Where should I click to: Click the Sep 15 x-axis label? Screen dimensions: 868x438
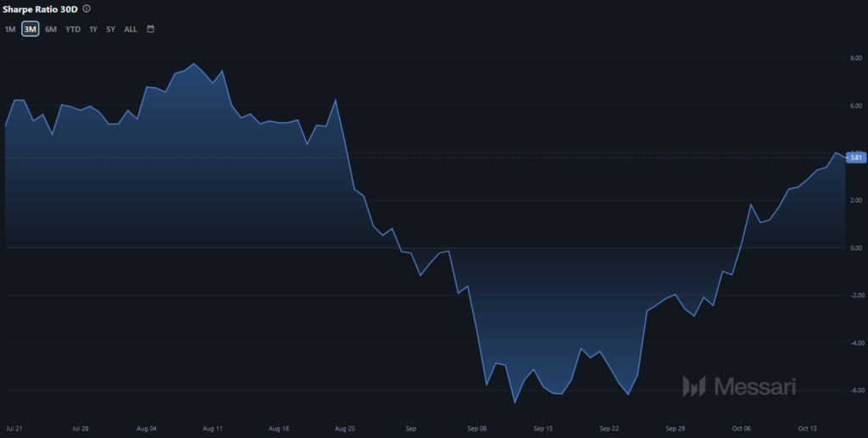(543, 429)
